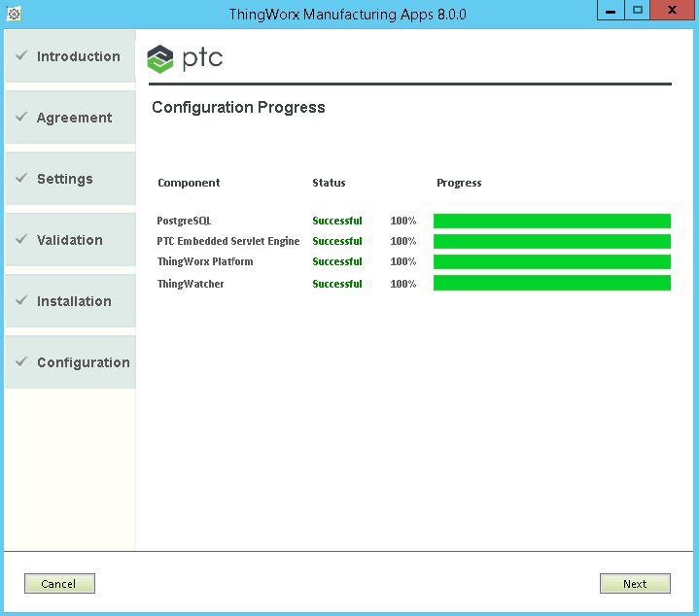
Task: Click the Successful status for ThingWorx Platform
Action: pyautogui.click(x=337, y=261)
